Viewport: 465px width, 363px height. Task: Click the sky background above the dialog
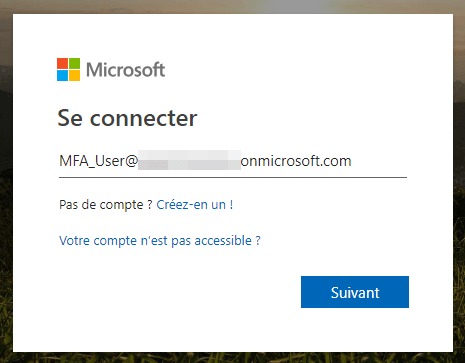pos(232,6)
